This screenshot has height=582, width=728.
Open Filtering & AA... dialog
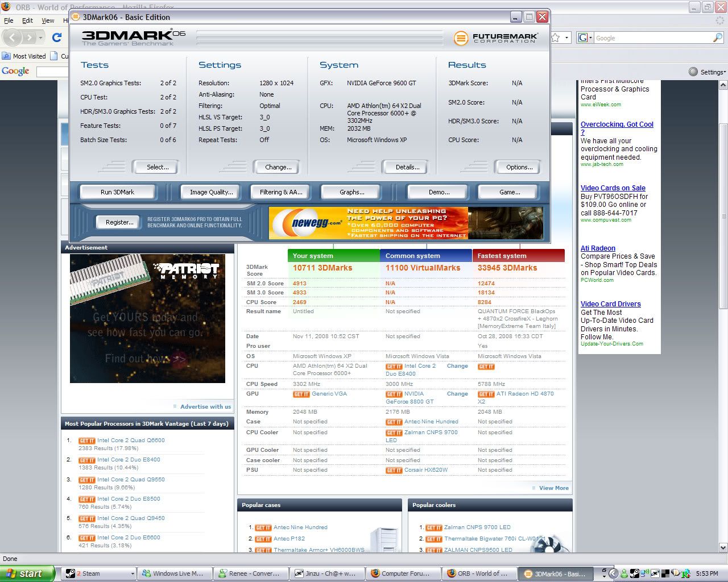click(281, 192)
